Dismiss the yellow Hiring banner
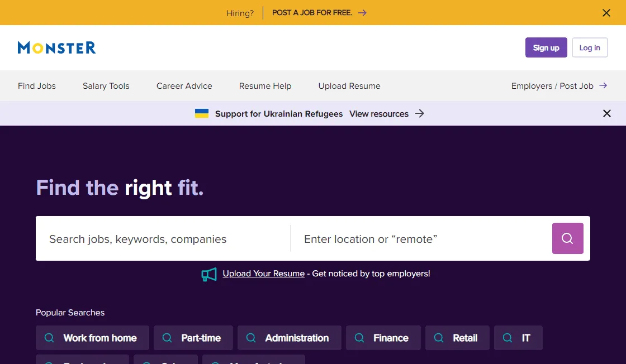This screenshot has width=626, height=364. pos(606,13)
